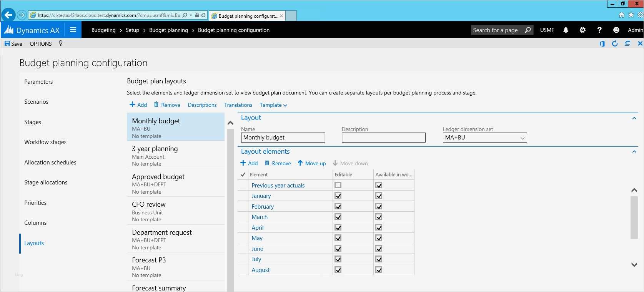Click the Open in Office icon

tap(602, 44)
